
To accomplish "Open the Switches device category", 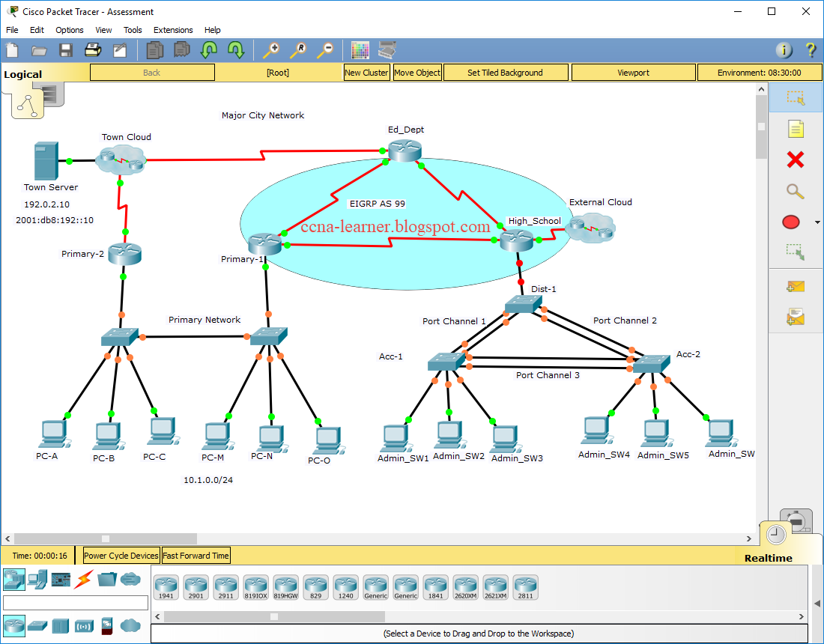I will coord(36,626).
